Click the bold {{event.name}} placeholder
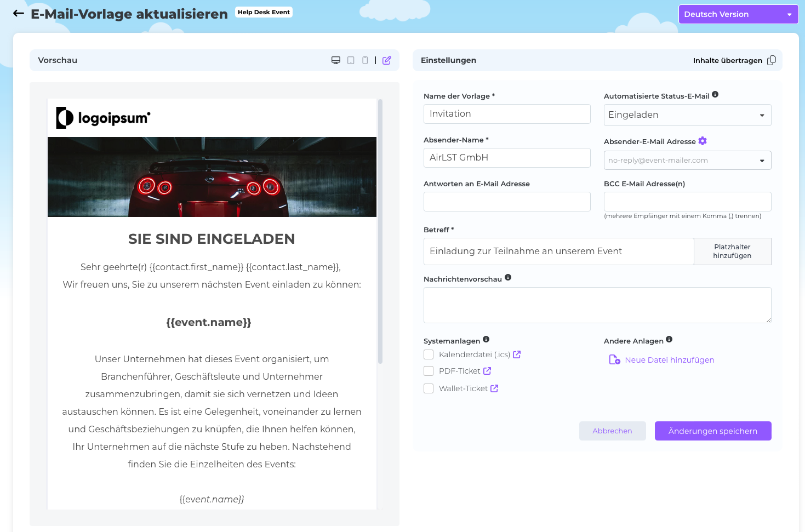The image size is (805, 532). point(209,322)
